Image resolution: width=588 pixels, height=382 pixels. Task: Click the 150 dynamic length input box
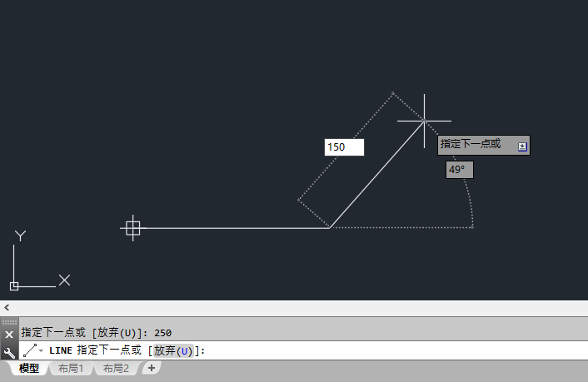pyautogui.click(x=344, y=147)
